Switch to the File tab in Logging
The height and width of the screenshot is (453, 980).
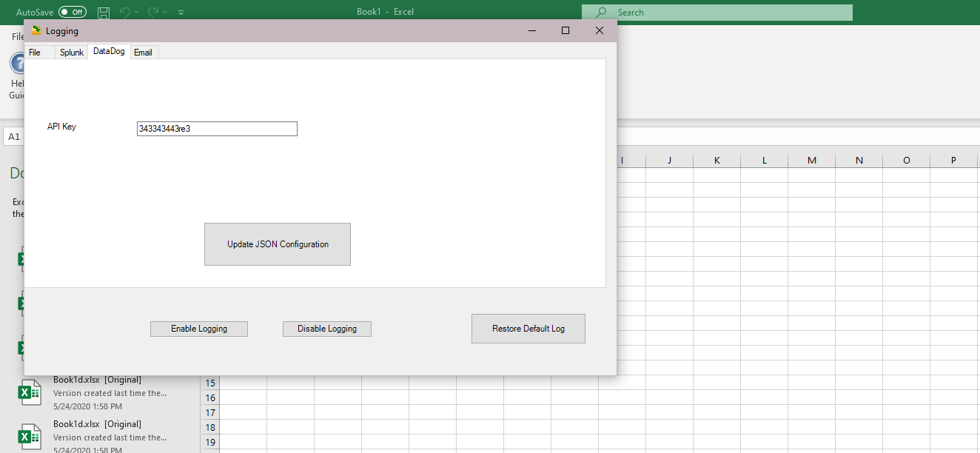point(35,53)
